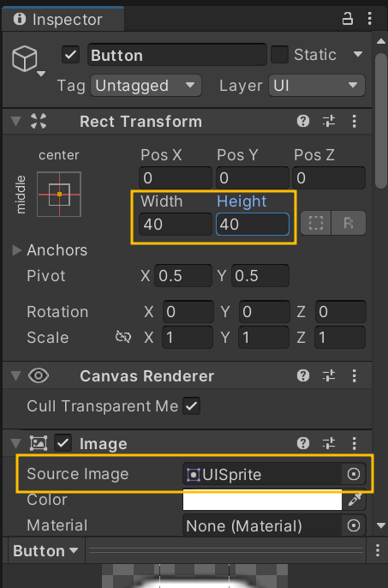This screenshot has width=388, height=588.
Task: Lock the Inspector panel with padlock icon
Action: tap(348, 18)
